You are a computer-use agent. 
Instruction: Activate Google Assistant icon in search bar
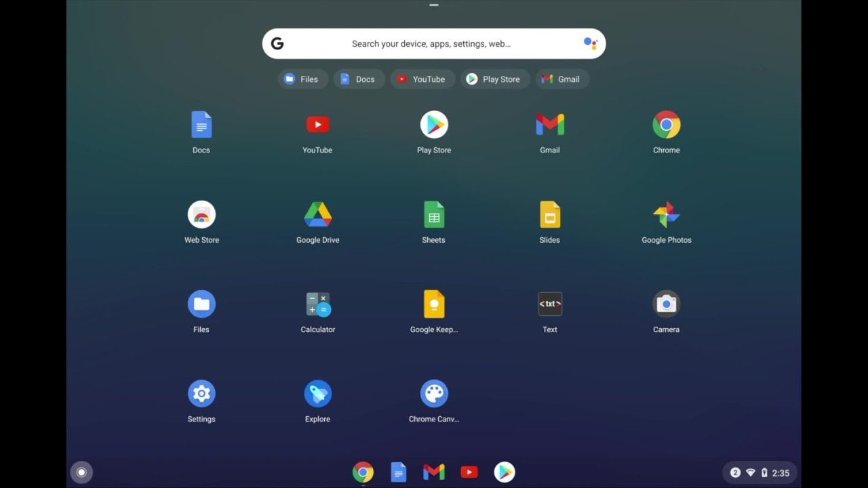591,43
